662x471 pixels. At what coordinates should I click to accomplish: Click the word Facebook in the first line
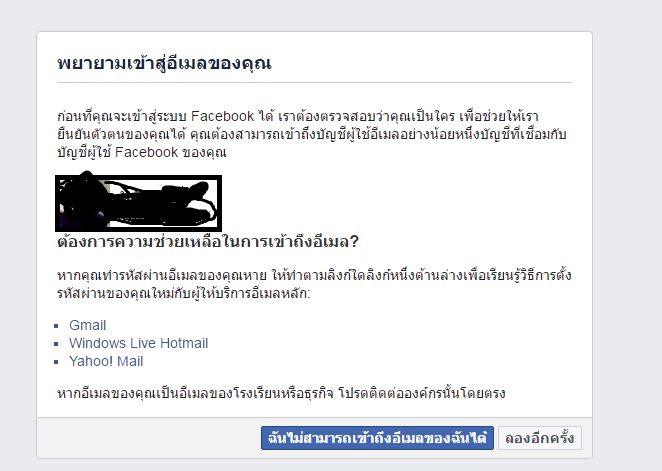coord(222,116)
